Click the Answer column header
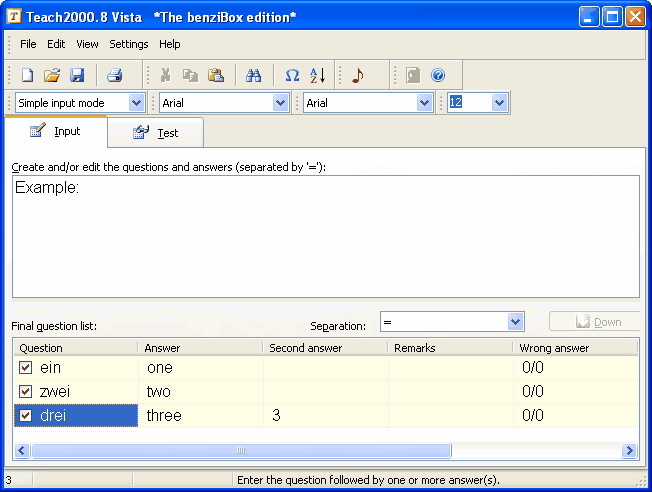Viewport: 652px width, 492px height. point(200,348)
